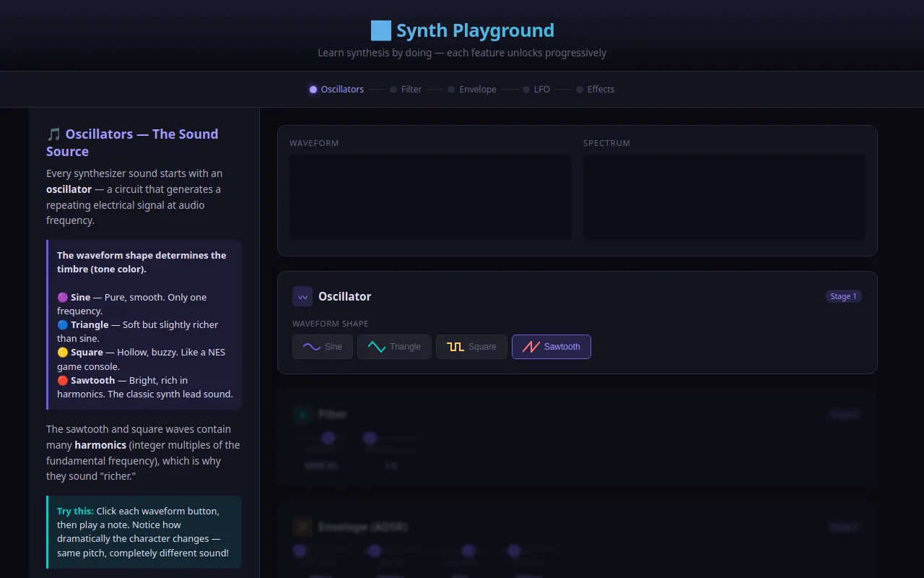The width and height of the screenshot is (924, 578).
Task: Click the 'SPECTRUM' display label
Action: point(606,143)
